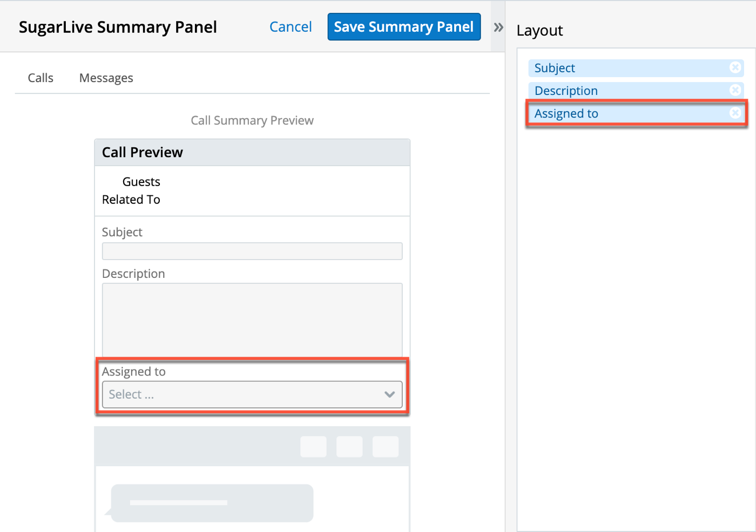This screenshot has width=756, height=532.
Task: Click the Related To label in Call Preview
Action: tap(131, 200)
